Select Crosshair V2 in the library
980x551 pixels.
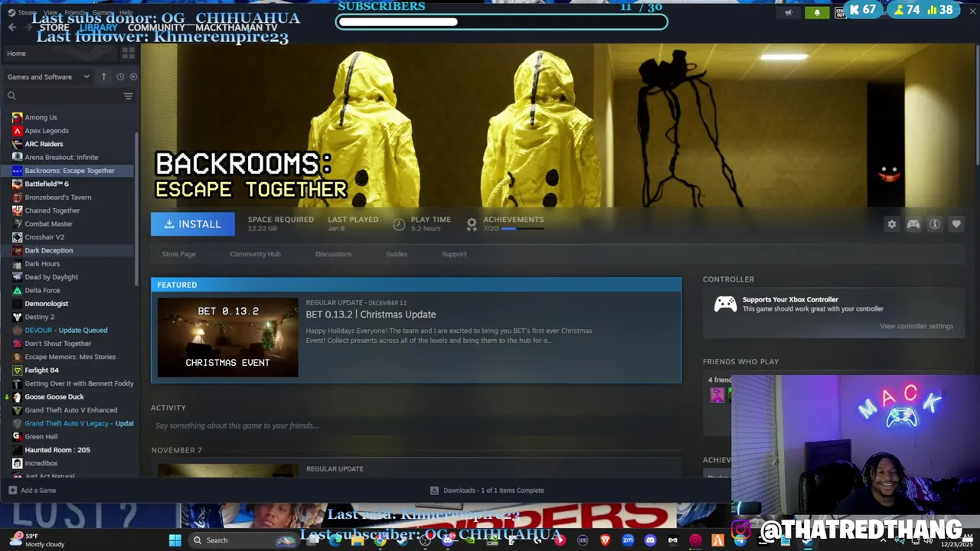(x=44, y=237)
